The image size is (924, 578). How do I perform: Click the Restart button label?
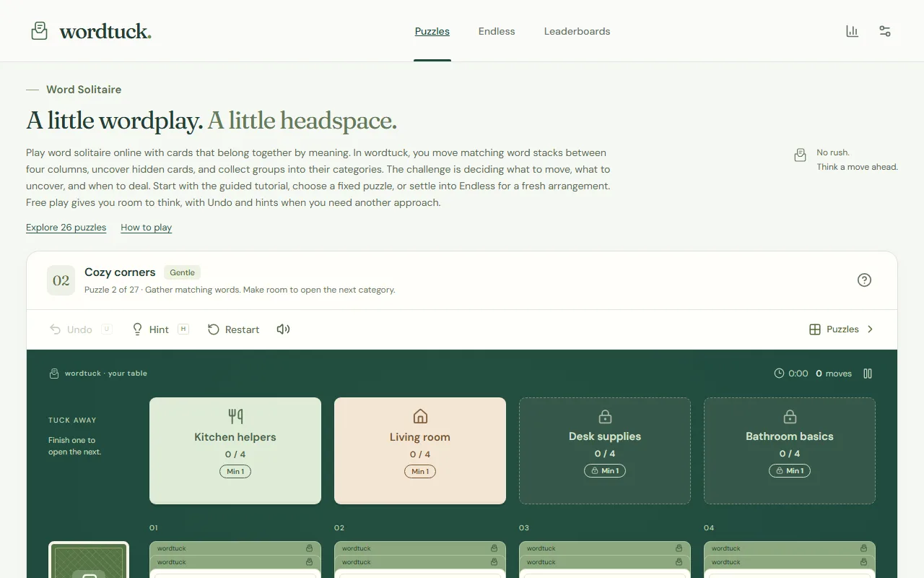point(242,329)
